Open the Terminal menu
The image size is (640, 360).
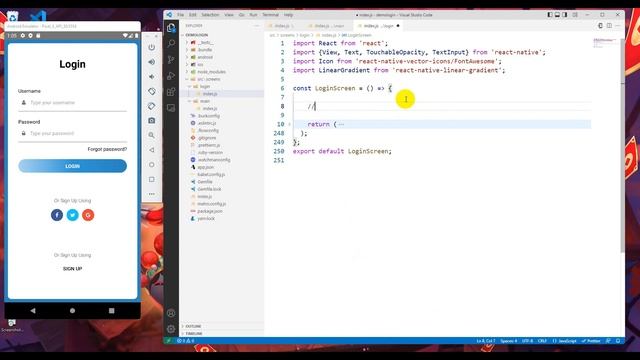coord(270,15)
